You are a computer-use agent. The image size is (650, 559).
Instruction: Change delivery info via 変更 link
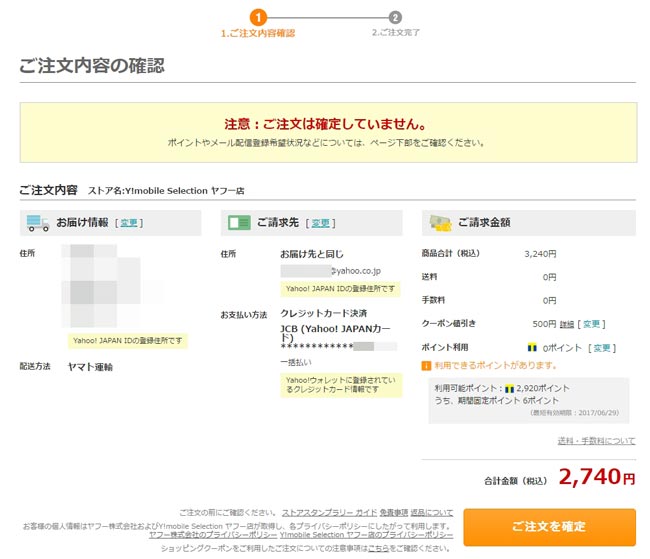[129, 223]
